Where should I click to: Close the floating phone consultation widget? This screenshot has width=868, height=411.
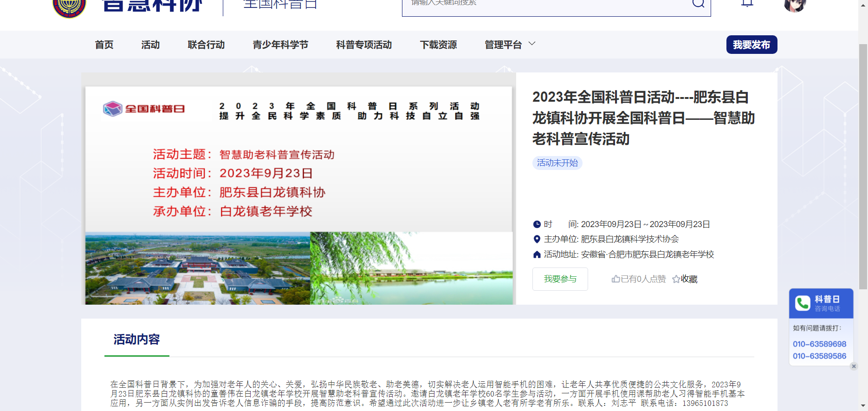tap(854, 366)
